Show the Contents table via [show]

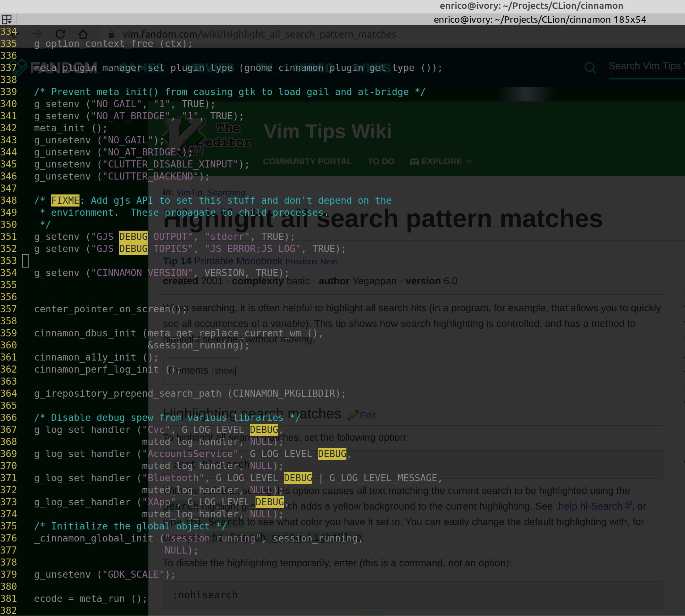pos(224,371)
